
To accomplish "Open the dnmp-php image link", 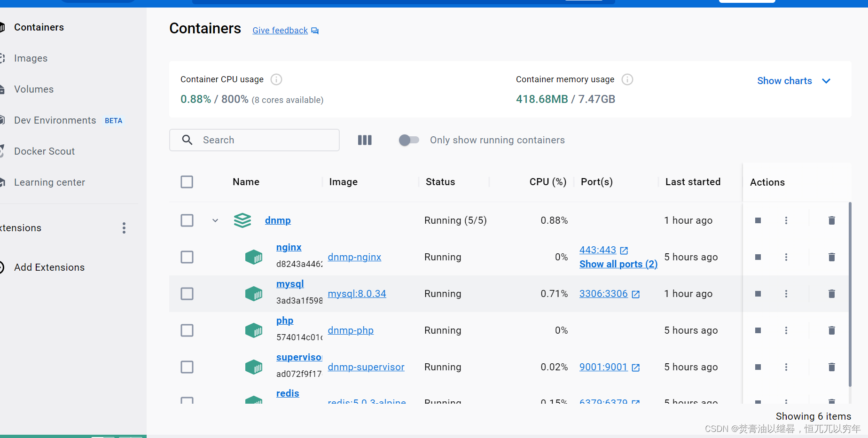I will pyautogui.click(x=351, y=330).
